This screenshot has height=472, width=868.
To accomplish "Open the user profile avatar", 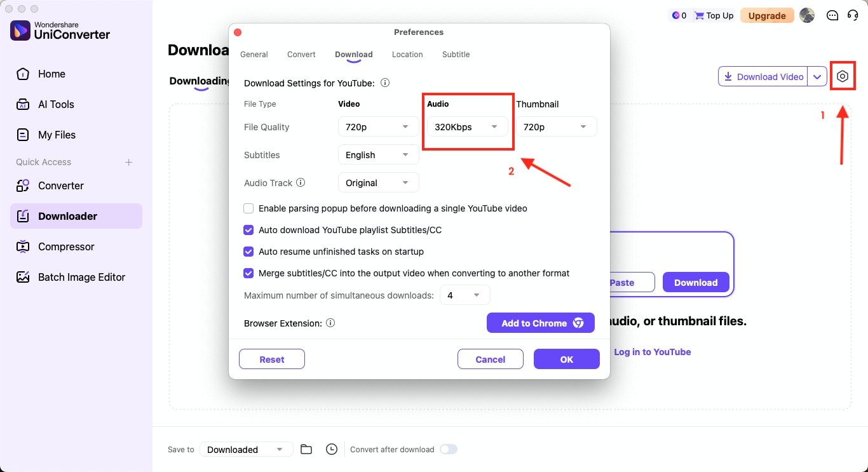I will [x=807, y=15].
